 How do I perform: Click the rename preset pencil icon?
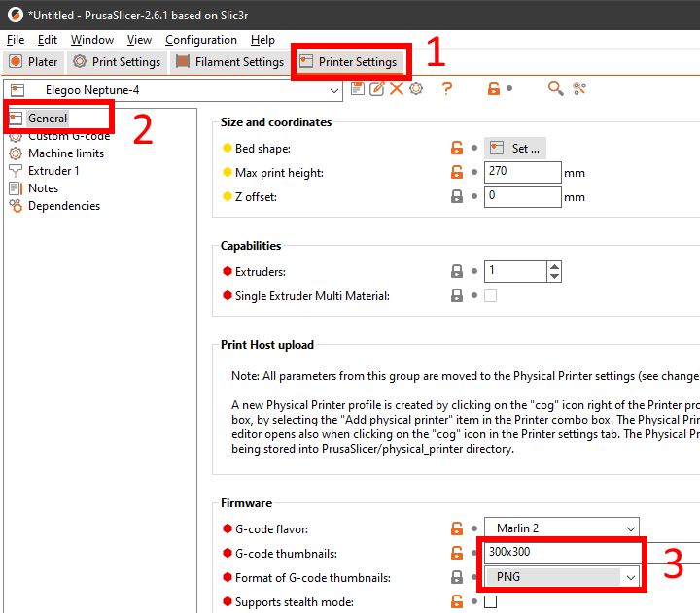pos(377,88)
